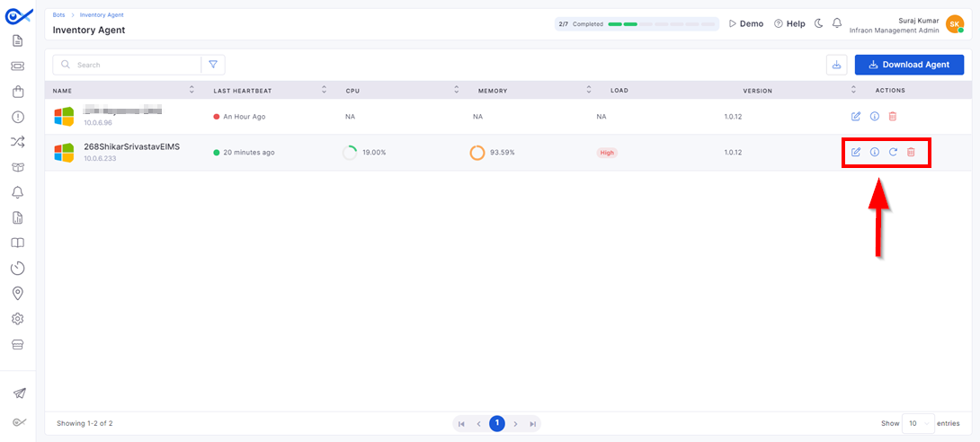Click restart icon for 268ShikarSrivastavEIMS agent
The image size is (980, 442).
click(x=893, y=153)
